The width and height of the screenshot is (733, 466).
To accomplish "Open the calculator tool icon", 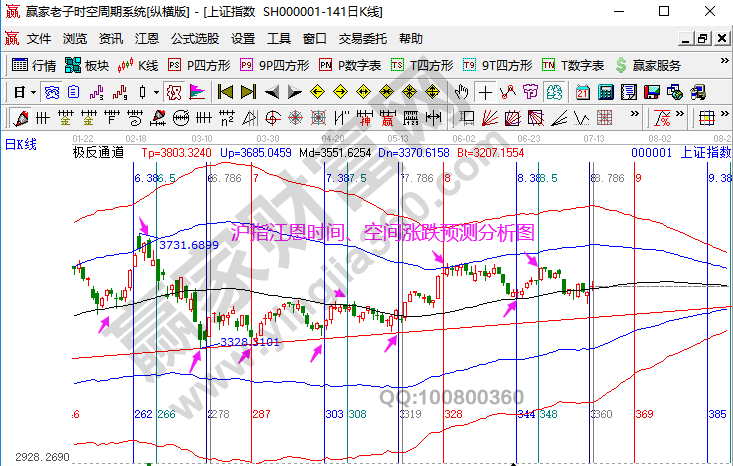I will tap(605, 92).
